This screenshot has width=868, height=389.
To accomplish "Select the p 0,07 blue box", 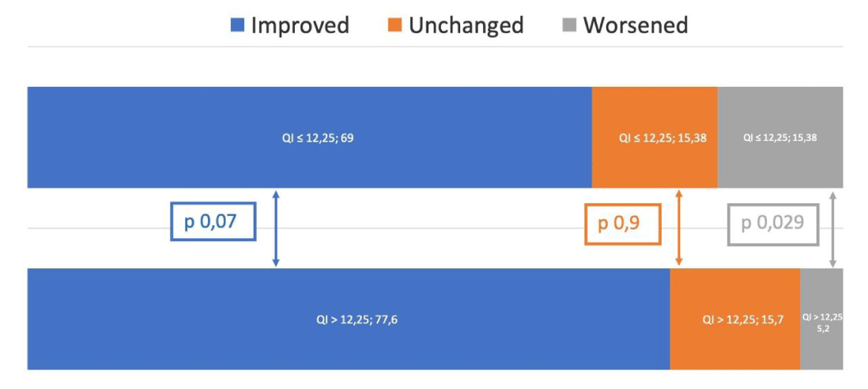I will [x=213, y=222].
